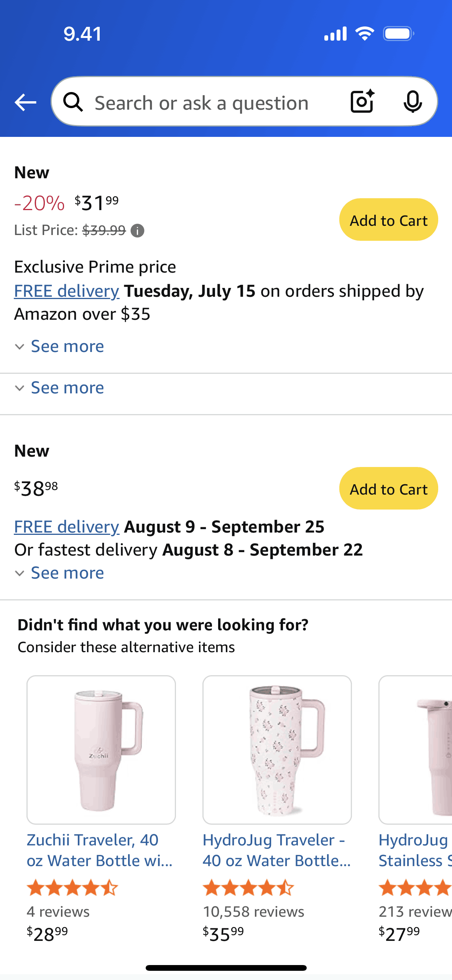The width and height of the screenshot is (452, 980).
Task: View the HydroJug Traveler 10,558 reviews rating
Action: point(248,888)
